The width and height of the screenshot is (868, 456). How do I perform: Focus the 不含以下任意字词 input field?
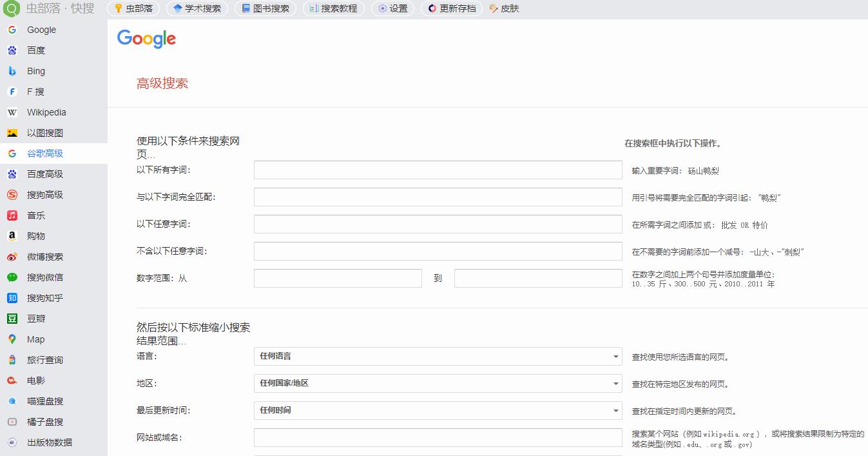(438, 252)
